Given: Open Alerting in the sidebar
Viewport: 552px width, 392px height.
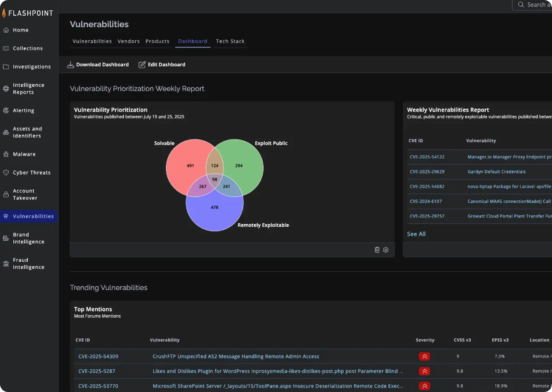Looking at the screenshot, I should 24,110.
